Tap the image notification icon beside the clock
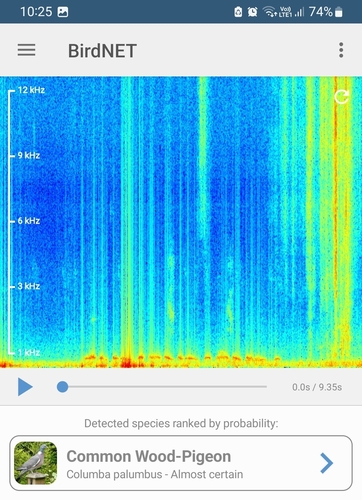Screen dimensions: 362x500 [x=63, y=12]
